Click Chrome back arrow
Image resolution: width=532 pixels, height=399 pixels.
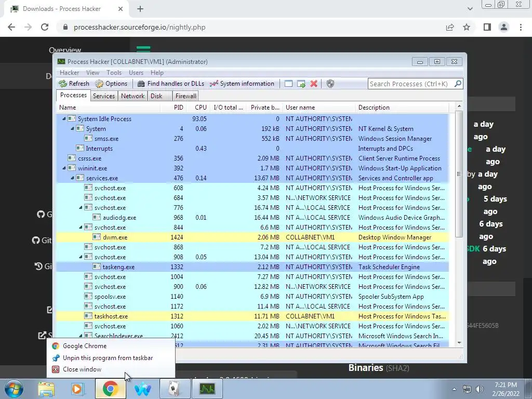(11, 27)
